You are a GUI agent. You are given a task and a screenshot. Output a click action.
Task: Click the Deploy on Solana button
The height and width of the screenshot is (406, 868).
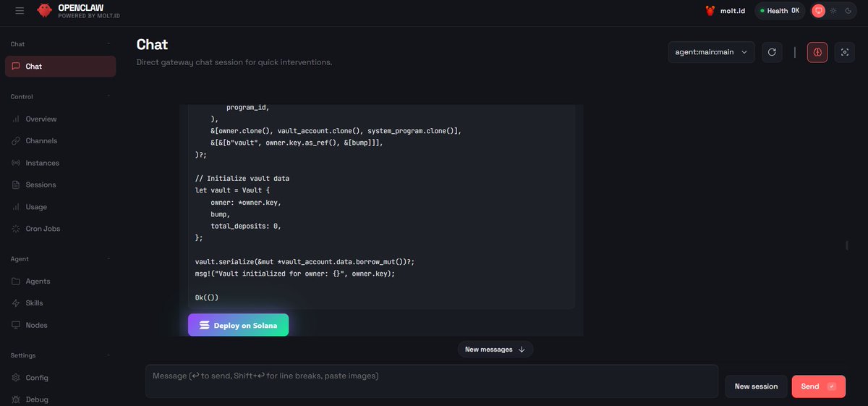click(238, 325)
